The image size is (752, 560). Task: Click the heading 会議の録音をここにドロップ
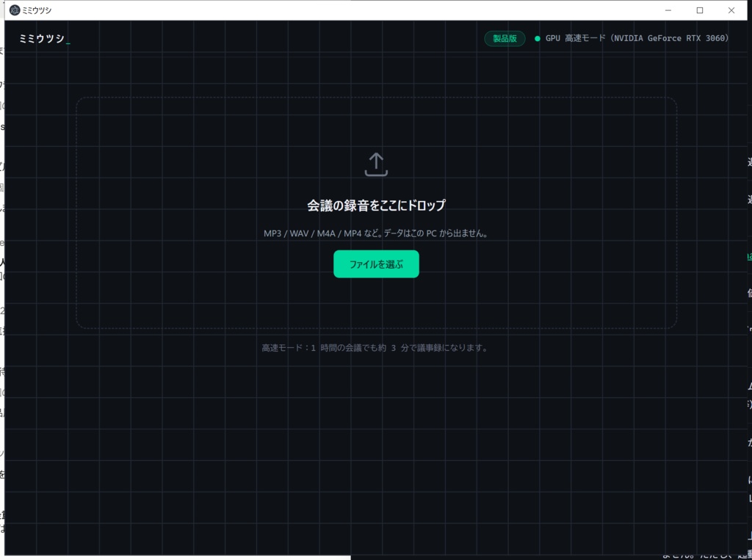coord(376,206)
